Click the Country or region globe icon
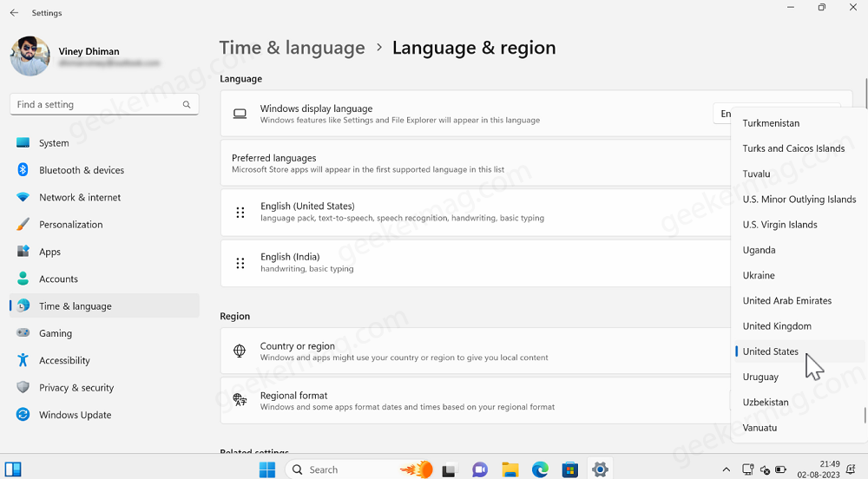 click(x=240, y=351)
